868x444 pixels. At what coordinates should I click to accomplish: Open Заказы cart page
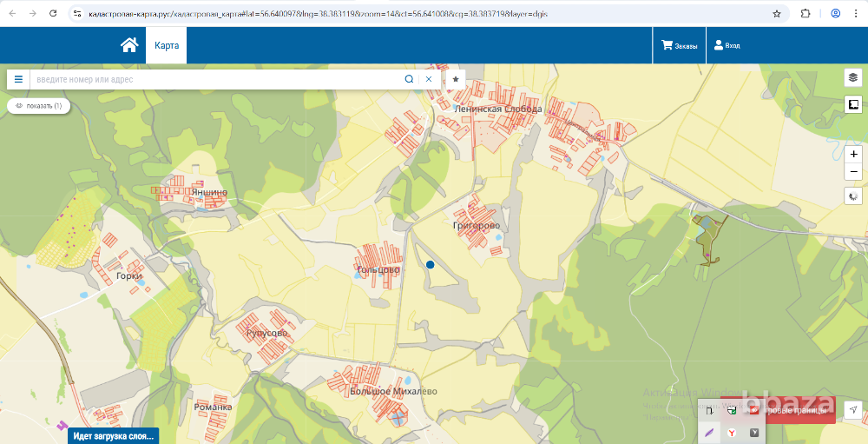(x=679, y=46)
